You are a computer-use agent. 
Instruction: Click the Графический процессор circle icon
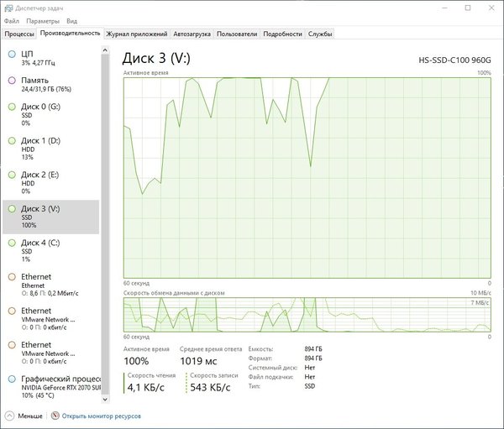12,379
